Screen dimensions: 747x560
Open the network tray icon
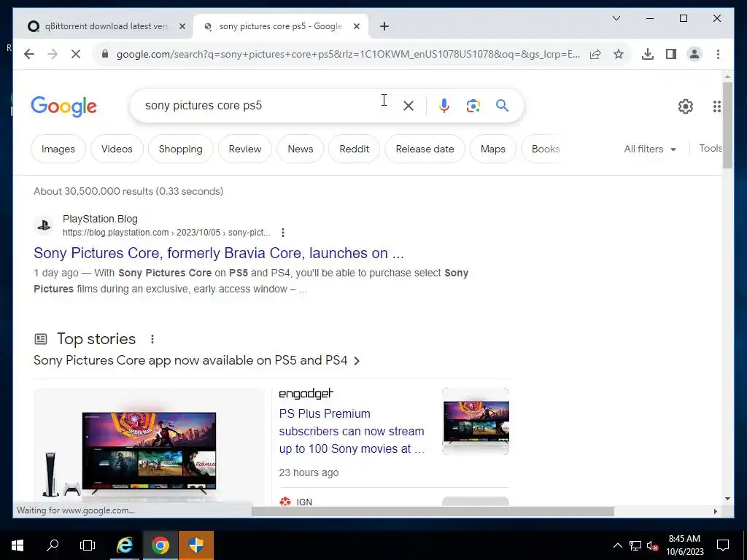click(635, 545)
